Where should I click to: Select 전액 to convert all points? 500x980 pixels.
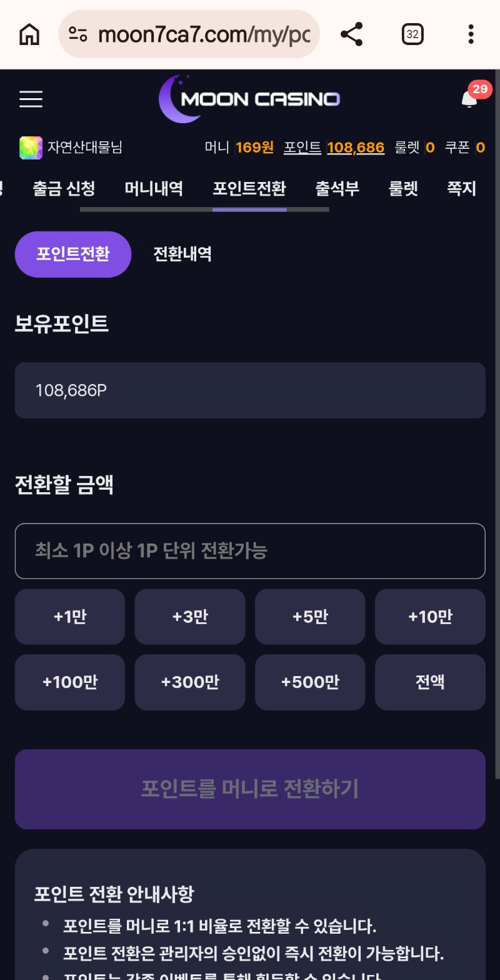click(430, 682)
